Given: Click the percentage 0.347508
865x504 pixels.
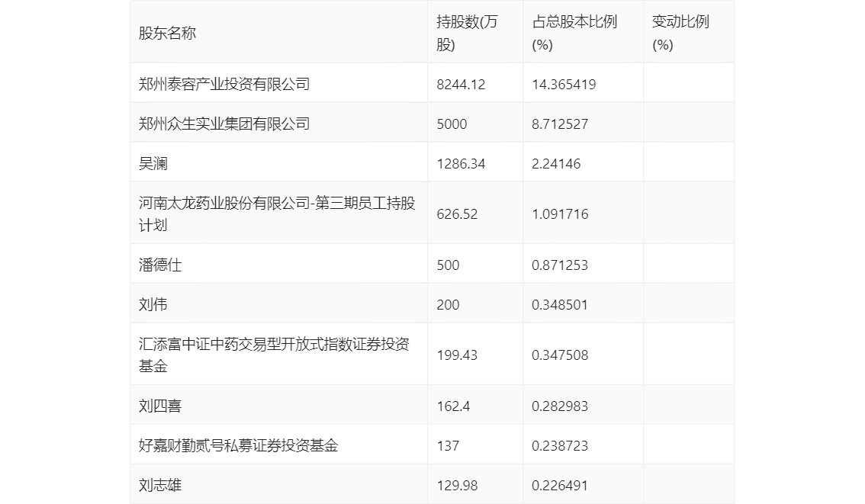Looking at the screenshot, I should tap(560, 355).
